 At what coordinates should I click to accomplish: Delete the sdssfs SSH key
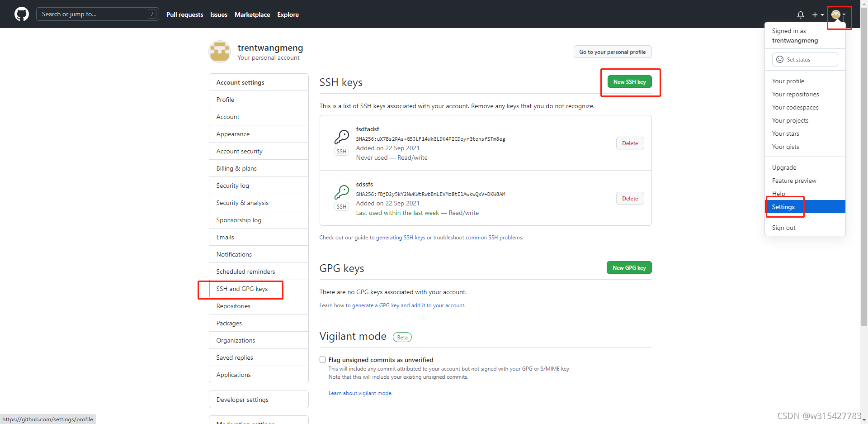pos(630,198)
